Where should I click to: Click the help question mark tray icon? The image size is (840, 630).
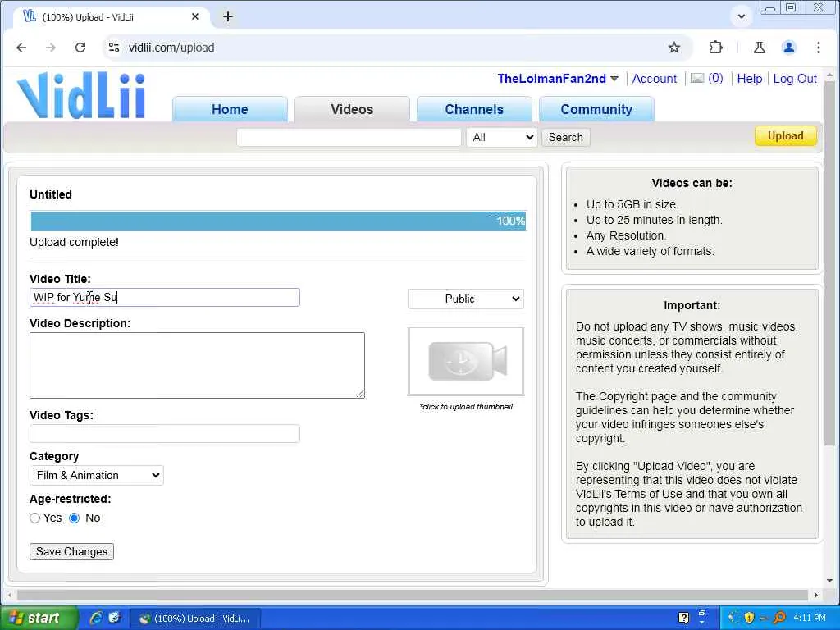pyautogui.click(x=683, y=618)
